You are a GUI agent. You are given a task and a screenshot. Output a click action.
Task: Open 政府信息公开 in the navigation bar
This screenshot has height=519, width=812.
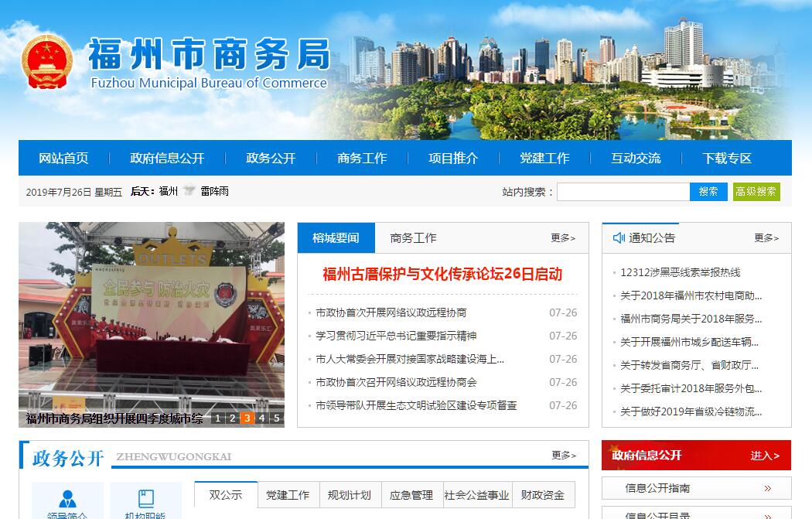tap(167, 158)
